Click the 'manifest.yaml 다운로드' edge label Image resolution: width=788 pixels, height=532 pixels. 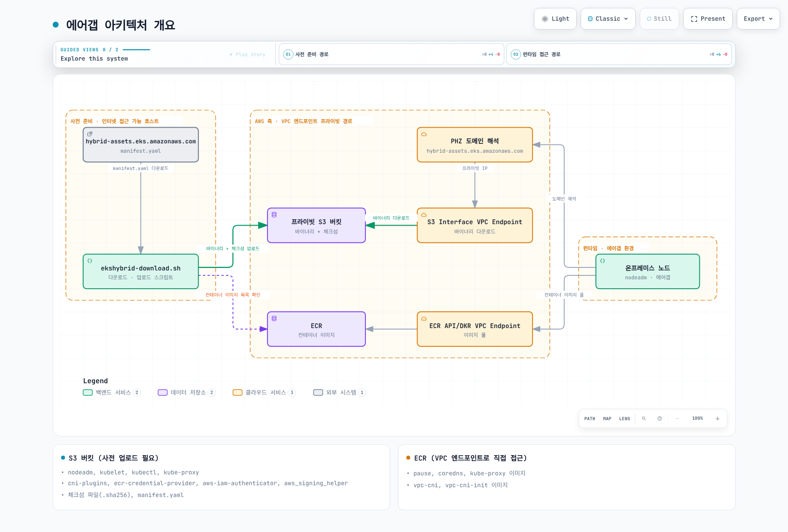point(140,168)
